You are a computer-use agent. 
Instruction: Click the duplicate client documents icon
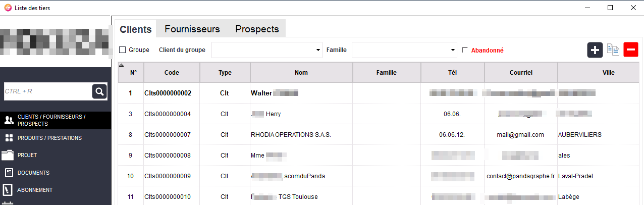coord(613,50)
